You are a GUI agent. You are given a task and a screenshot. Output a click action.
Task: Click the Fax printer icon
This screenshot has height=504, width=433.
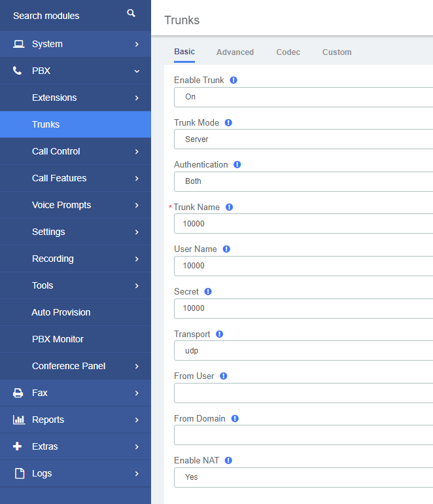[x=18, y=393]
